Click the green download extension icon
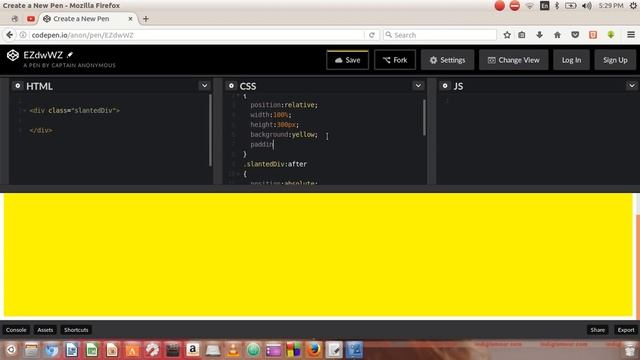Image resolution: width=640 pixels, height=360 pixels. pos(611,35)
